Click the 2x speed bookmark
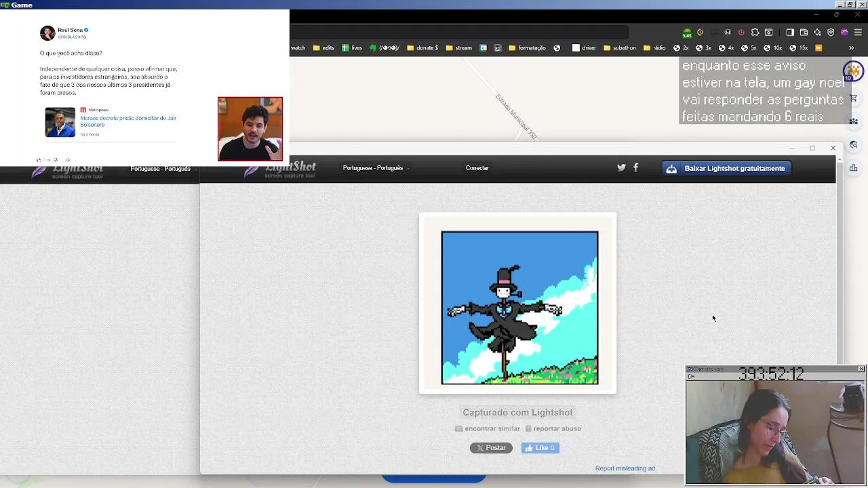The image size is (868, 488). (x=681, y=48)
